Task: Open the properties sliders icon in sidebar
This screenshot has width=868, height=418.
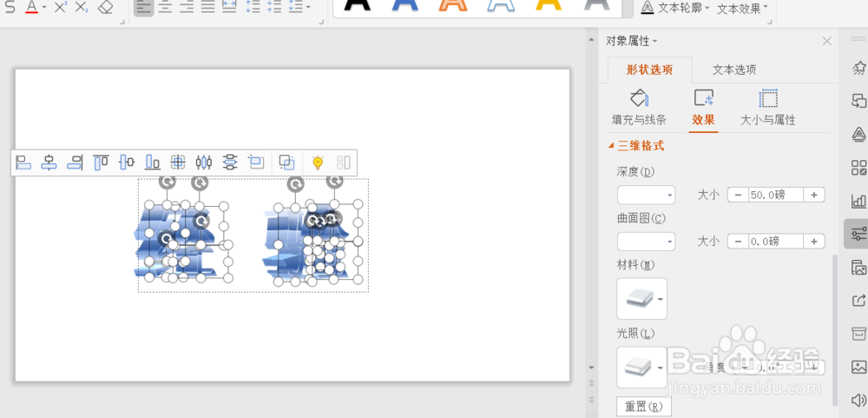Action: coord(858,234)
